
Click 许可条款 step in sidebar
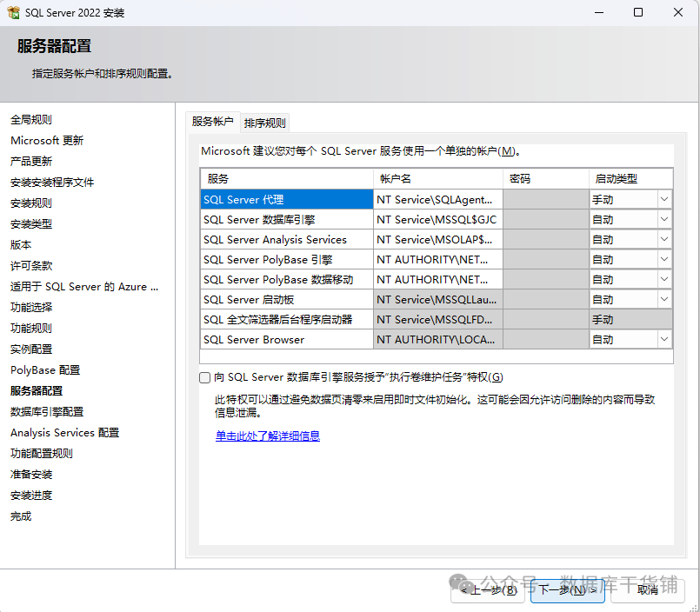pyautogui.click(x=31, y=266)
